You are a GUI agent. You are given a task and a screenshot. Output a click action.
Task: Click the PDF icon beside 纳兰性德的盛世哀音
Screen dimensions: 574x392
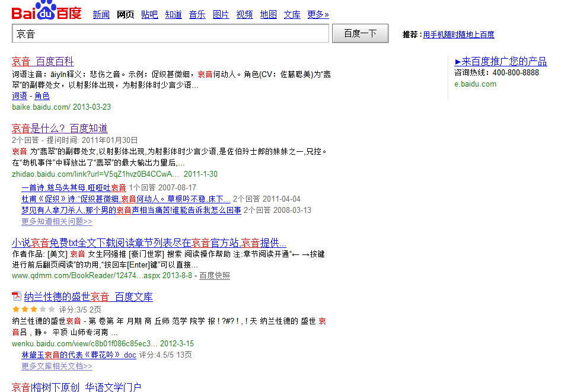tap(17, 296)
